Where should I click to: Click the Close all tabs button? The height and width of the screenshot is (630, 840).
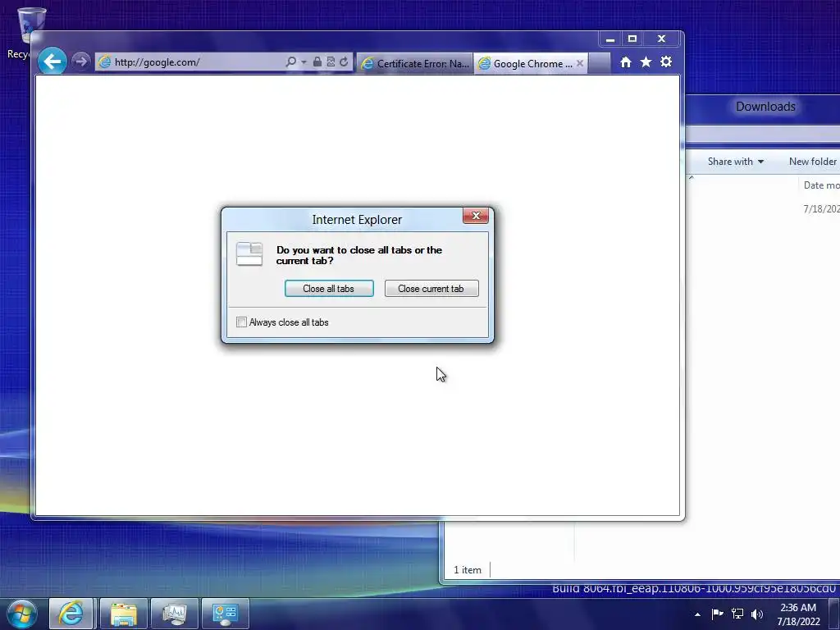point(329,288)
